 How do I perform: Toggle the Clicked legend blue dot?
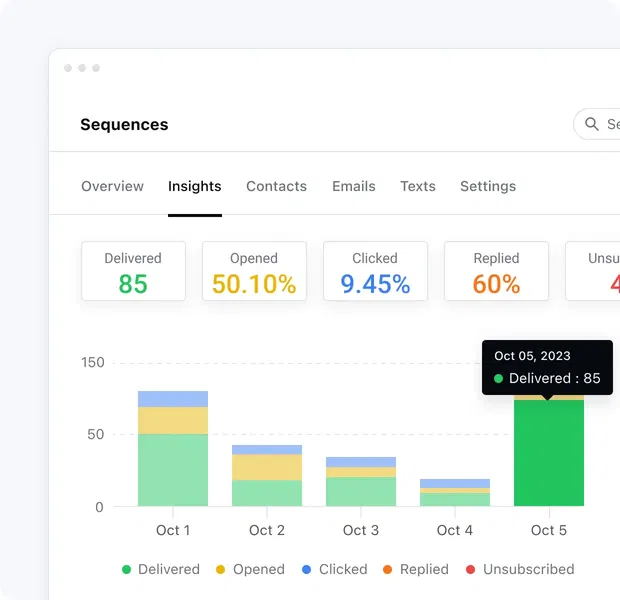(307, 570)
